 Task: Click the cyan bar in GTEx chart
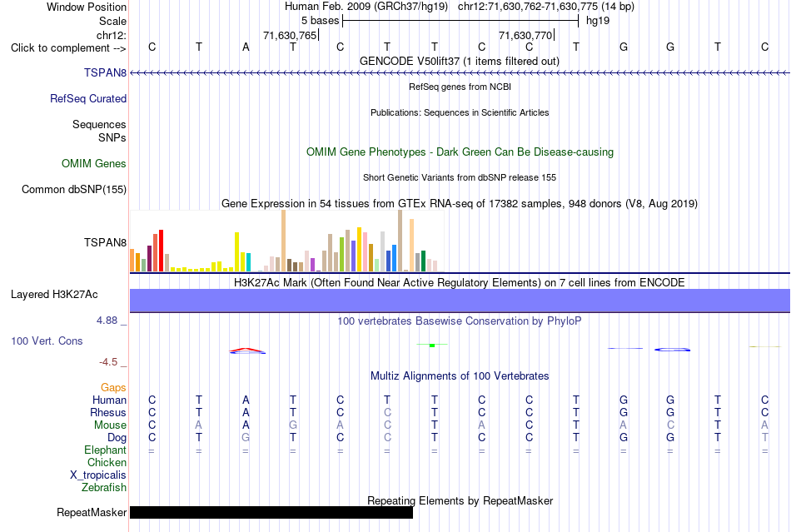click(248, 262)
